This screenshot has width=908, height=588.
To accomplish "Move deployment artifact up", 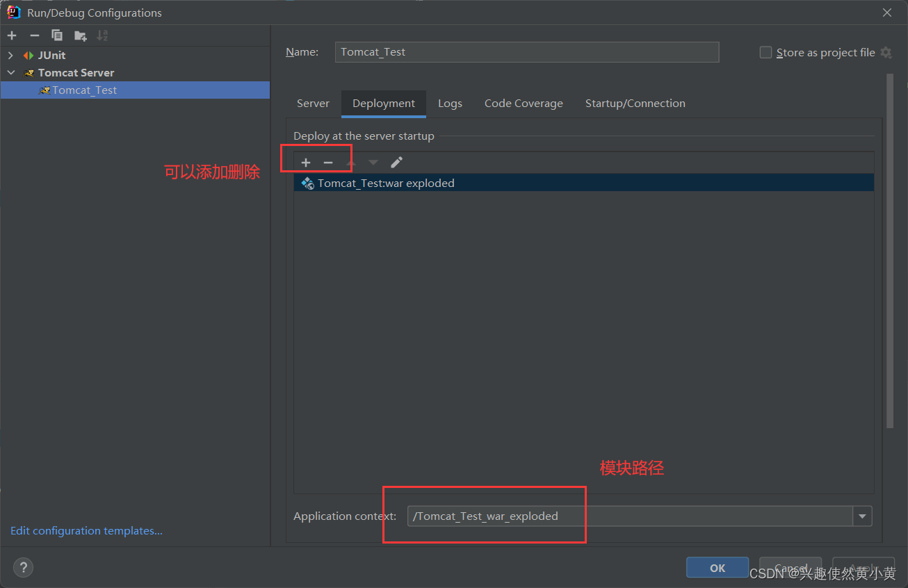I will tap(351, 163).
